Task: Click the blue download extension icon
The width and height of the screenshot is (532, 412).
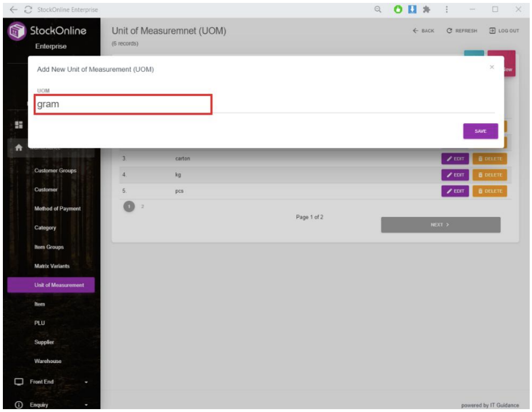Action: (411, 10)
